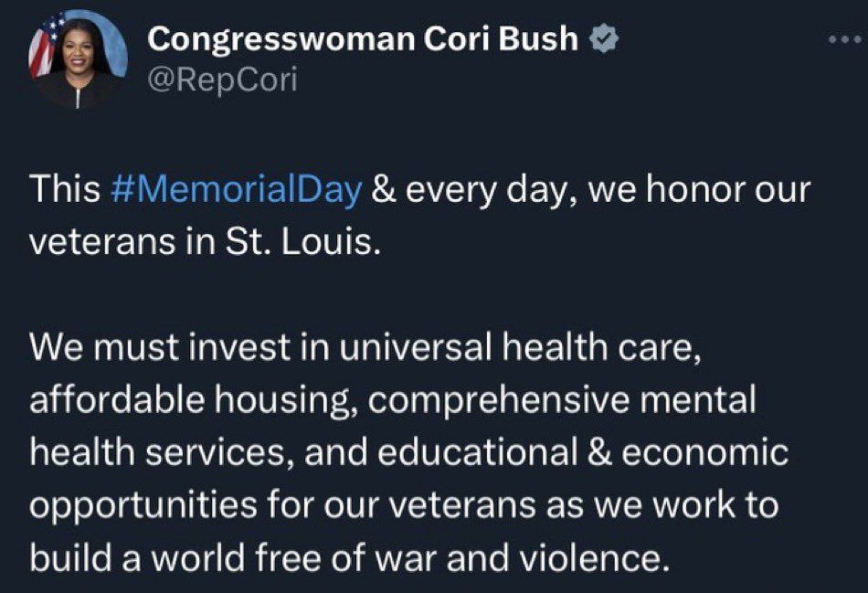Select the line 'veterans in St. Louis.'
Image resolution: width=868 pixels, height=593 pixels.
206,242
